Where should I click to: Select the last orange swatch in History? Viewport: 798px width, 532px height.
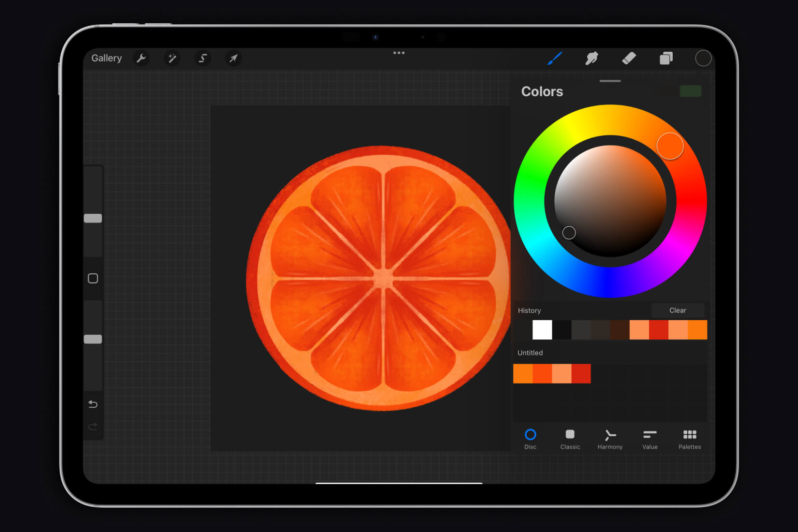point(697,330)
